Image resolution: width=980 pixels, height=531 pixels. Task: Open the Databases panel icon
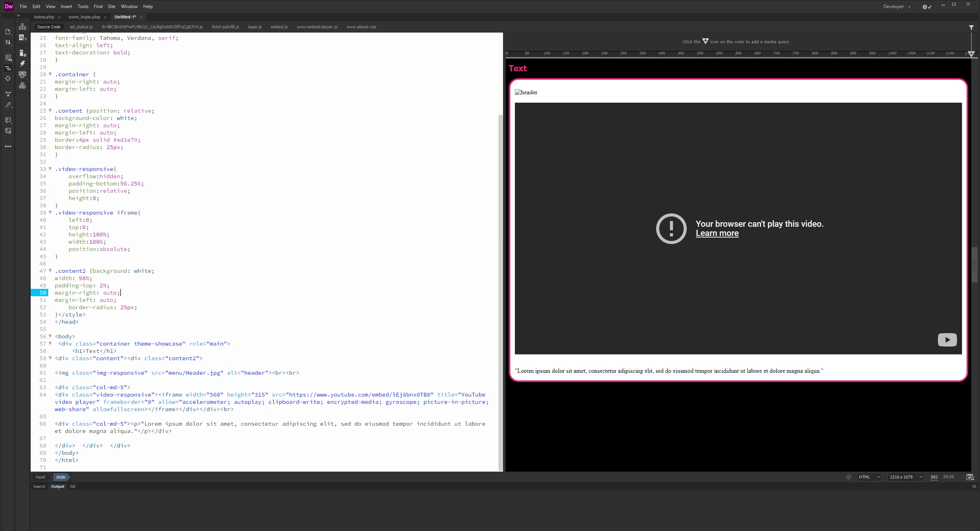23,75
